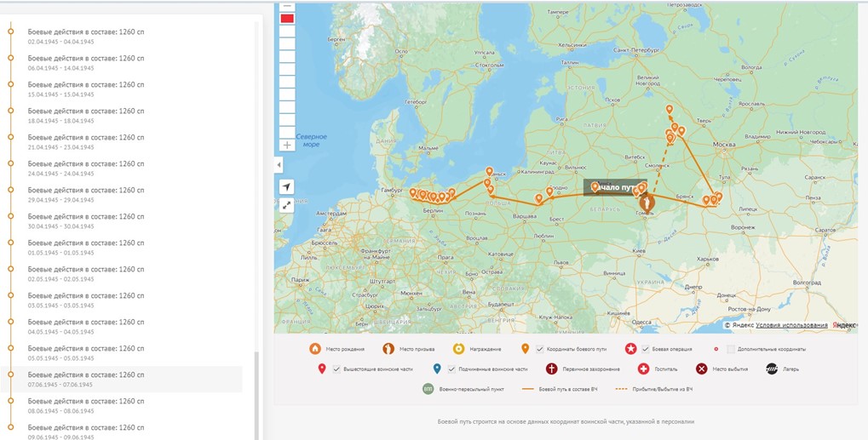Select the 07.06.1945 combat actions entry
This screenshot has width=868, height=440.
(85, 379)
